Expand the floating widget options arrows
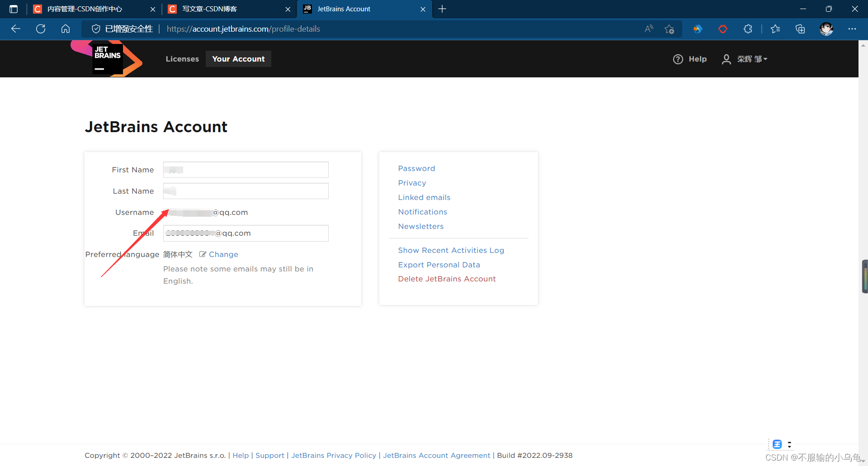 (789, 445)
